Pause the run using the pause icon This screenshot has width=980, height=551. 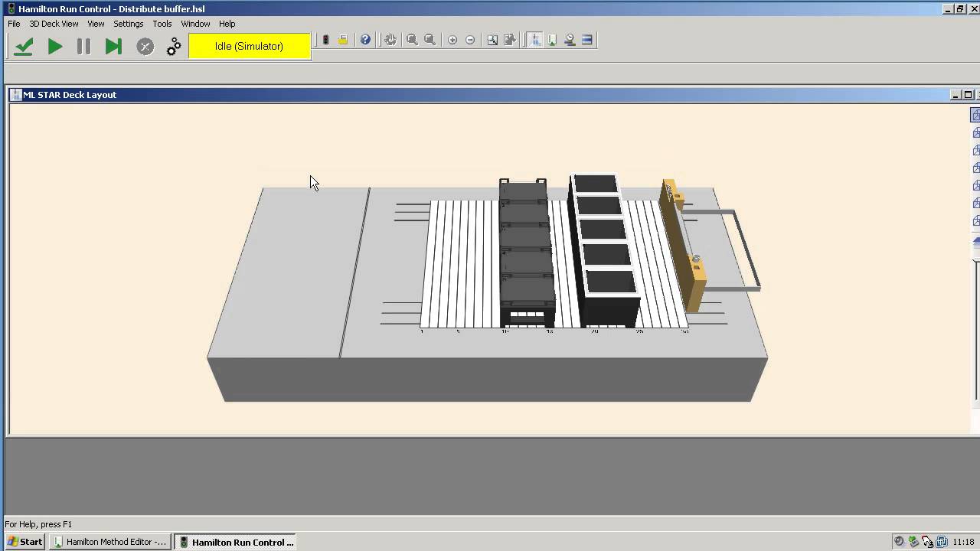pos(83,47)
